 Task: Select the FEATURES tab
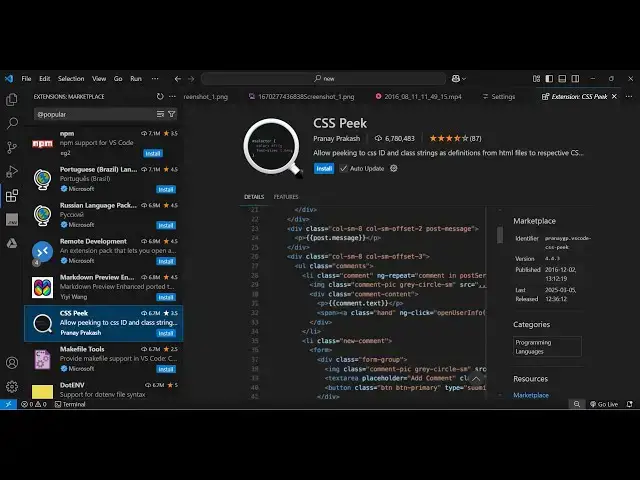tap(286, 197)
